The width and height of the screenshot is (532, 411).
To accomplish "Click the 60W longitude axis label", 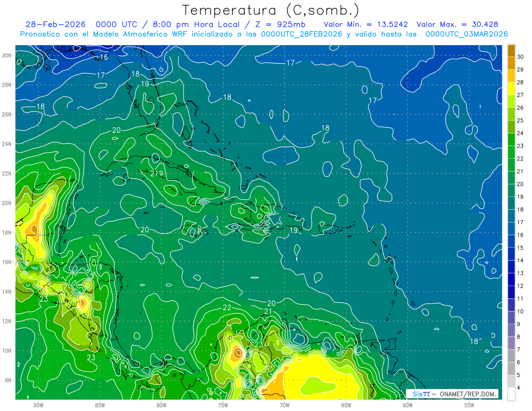I will [x=408, y=406].
